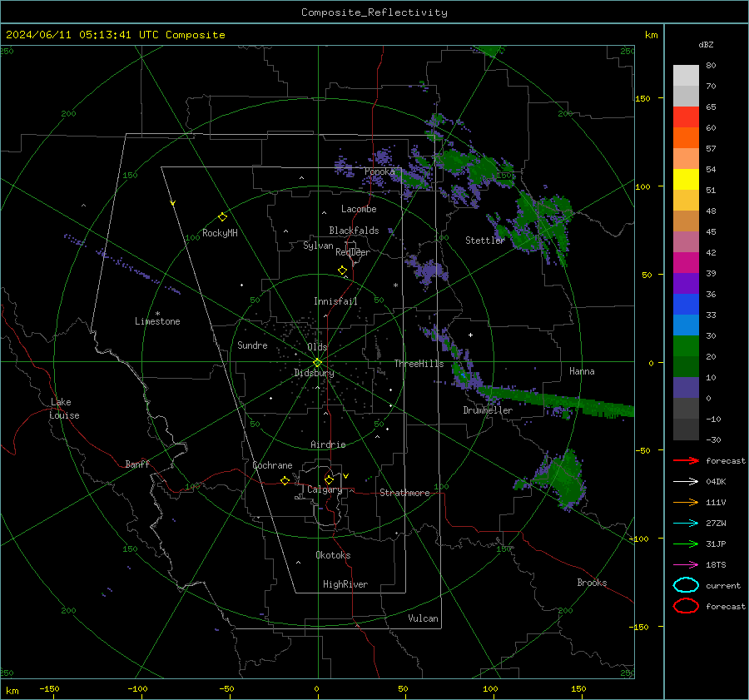Click the Stettler city label
Image resolution: width=749 pixels, height=700 pixels.
(485, 241)
